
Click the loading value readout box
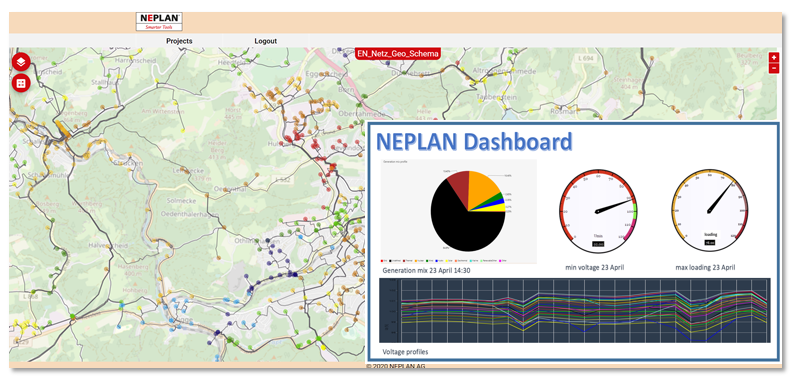pos(710,242)
